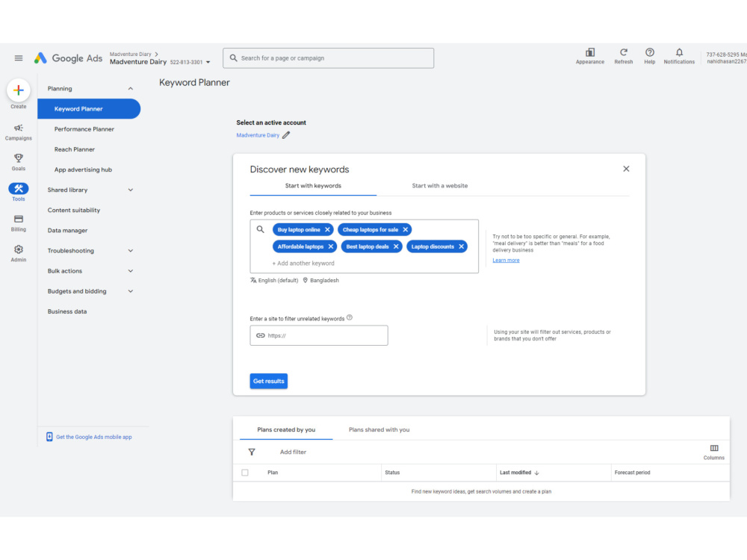
Task: Expand the Budgets and bidding section
Action: pos(131,291)
